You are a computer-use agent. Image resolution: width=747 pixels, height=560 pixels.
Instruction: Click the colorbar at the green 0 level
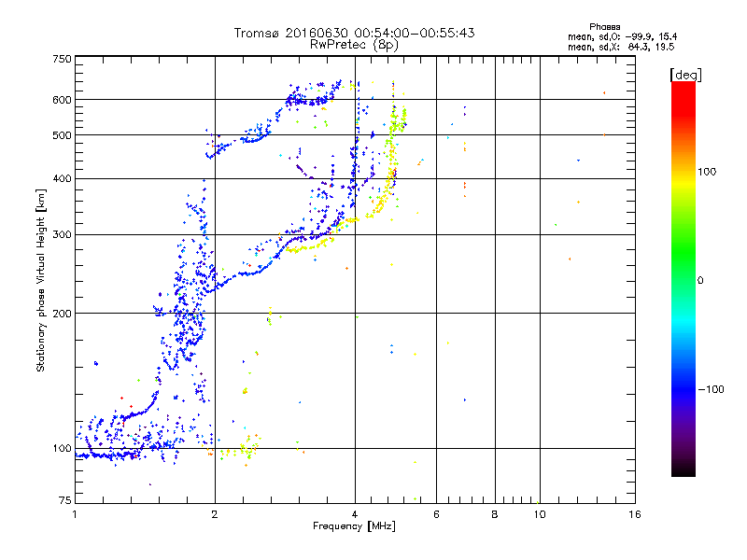coord(684,280)
